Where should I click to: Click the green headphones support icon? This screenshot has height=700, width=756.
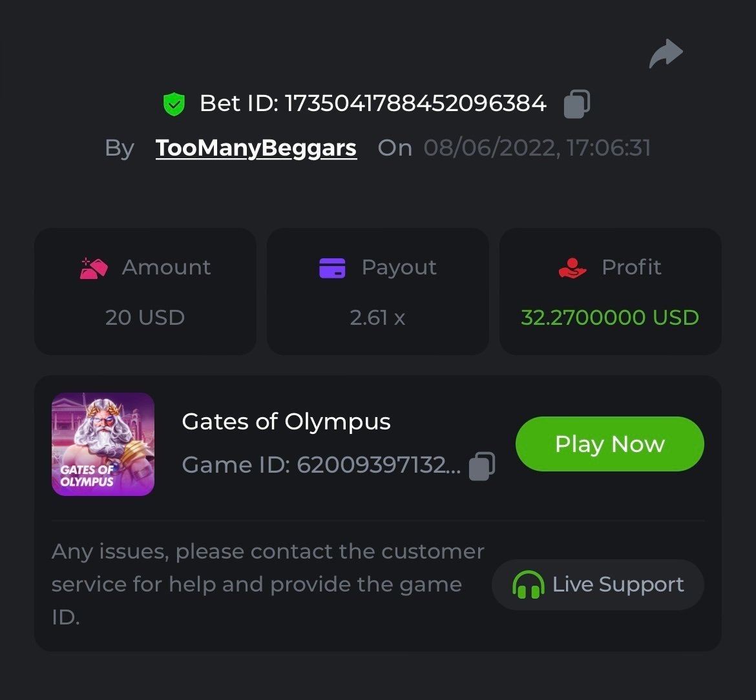click(528, 585)
